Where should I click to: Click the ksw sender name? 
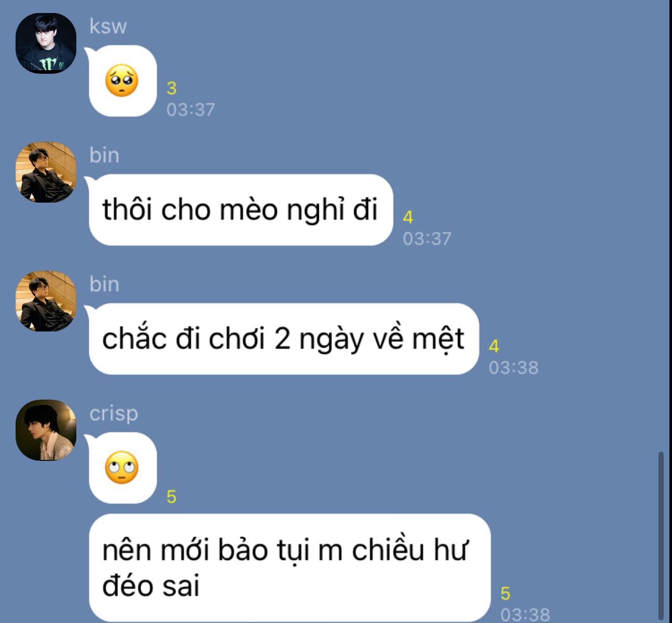coord(108,26)
